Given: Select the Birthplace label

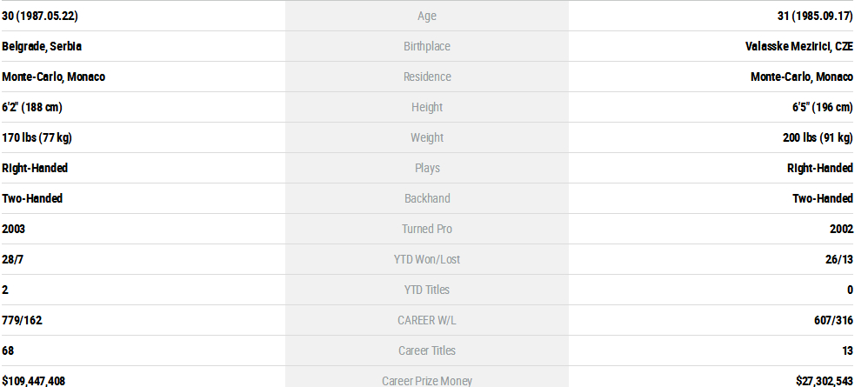Looking at the screenshot, I should click(427, 46).
